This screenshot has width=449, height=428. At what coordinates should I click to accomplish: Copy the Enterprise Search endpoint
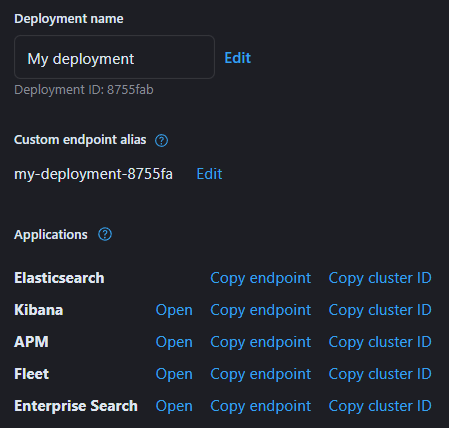coord(261,406)
